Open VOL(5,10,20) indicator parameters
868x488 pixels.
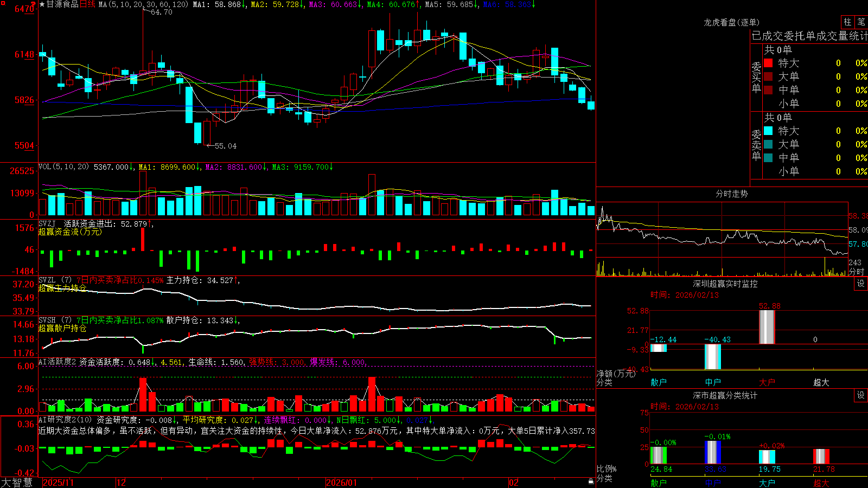(x=63, y=167)
